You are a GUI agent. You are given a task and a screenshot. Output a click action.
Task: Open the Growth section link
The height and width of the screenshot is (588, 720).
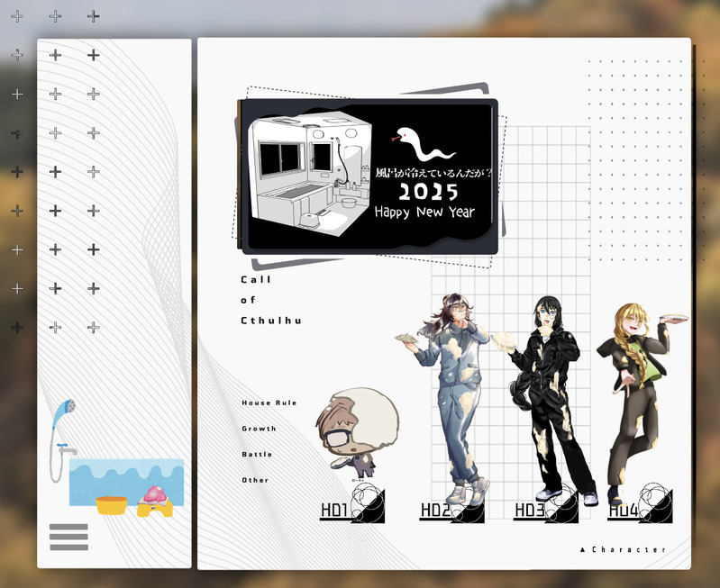pyautogui.click(x=259, y=429)
